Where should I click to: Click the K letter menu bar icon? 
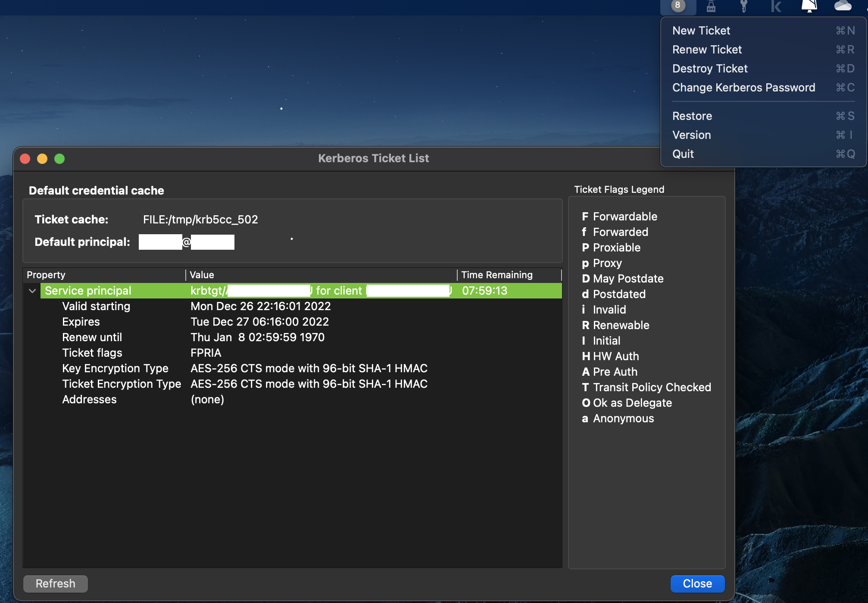pos(776,6)
